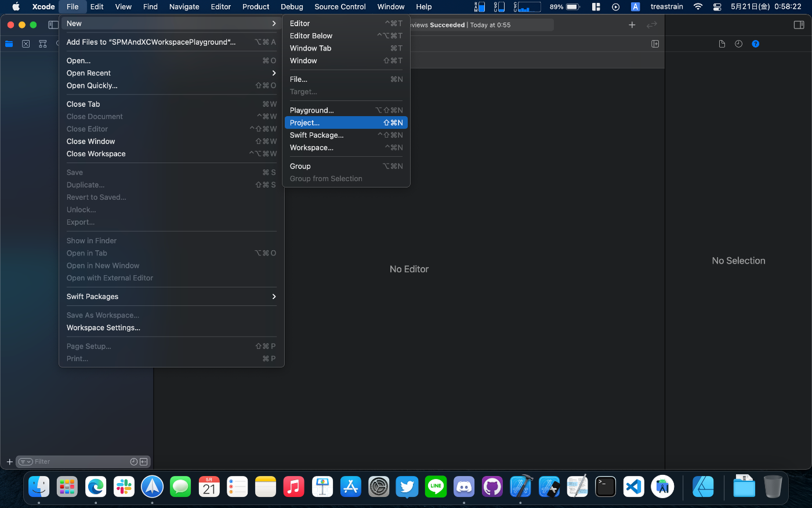Toggle recently edited files filter
The height and width of the screenshot is (508, 812).
coord(134,462)
